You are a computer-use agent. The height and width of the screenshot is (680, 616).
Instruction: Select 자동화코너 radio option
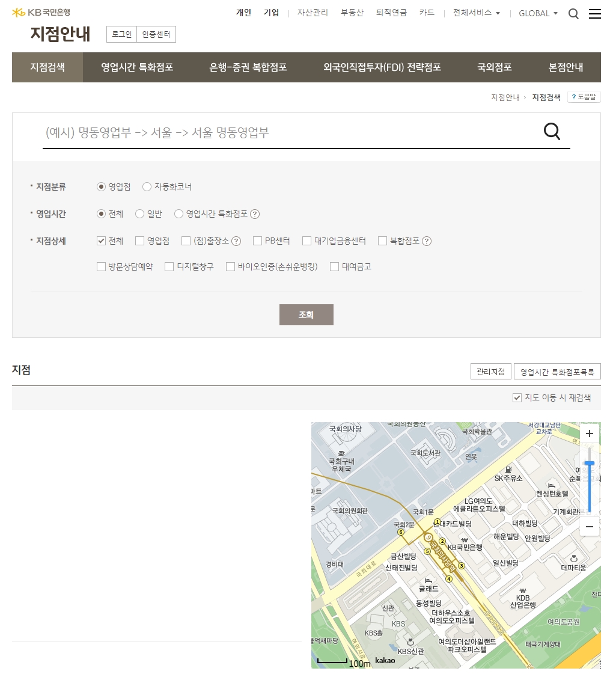pos(147,187)
